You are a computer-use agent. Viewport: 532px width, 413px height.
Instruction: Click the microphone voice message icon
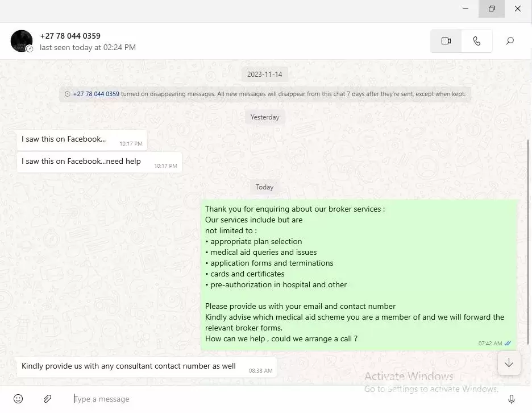point(512,399)
